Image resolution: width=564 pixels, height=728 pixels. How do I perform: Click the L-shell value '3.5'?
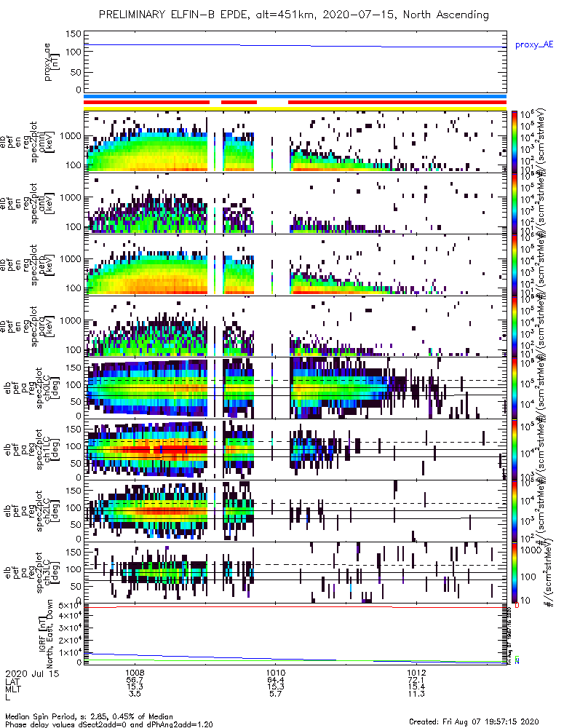135,694
